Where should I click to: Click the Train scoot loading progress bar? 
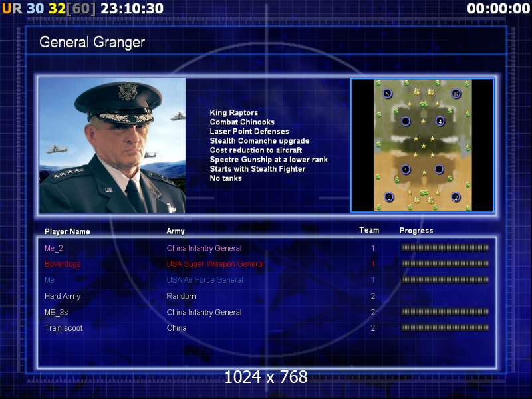click(445, 328)
